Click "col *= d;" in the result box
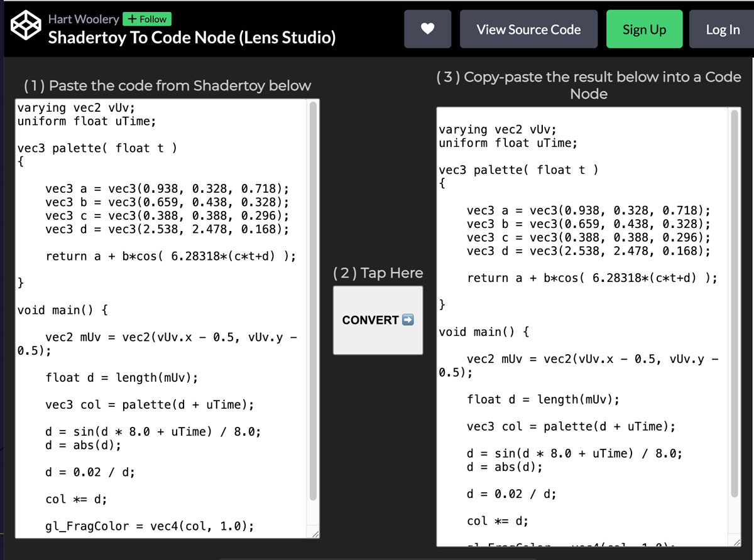The height and width of the screenshot is (560, 754). click(x=498, y=521)
